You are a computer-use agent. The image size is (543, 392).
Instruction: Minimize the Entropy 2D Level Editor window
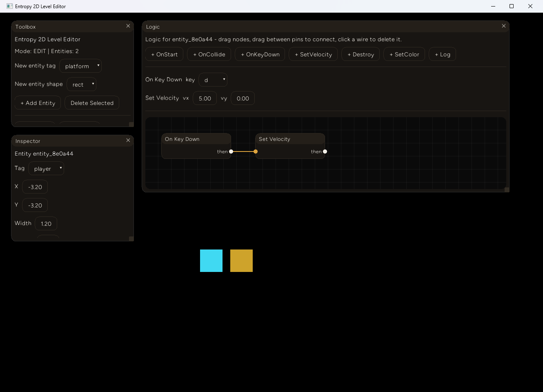(493, 6)
